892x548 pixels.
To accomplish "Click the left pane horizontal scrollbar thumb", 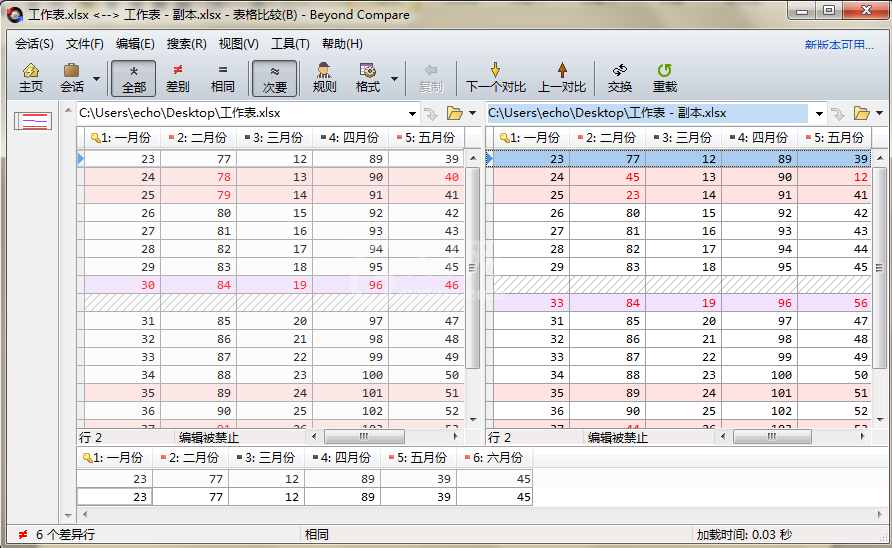I will 364,436.
